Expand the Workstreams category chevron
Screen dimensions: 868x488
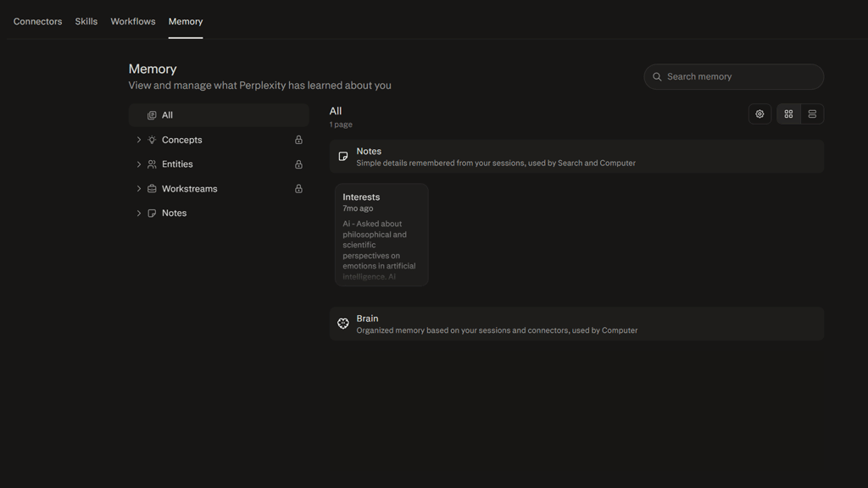[138, 189]
